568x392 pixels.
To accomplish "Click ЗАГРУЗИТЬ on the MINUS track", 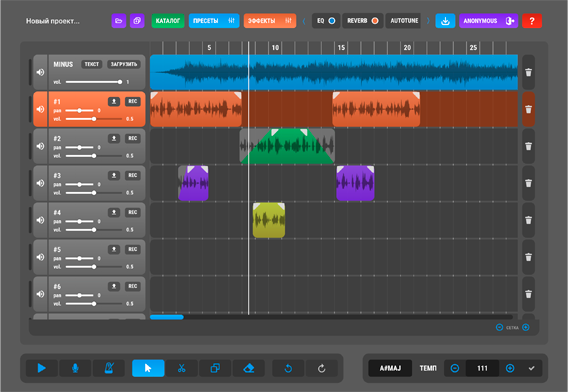I will (x=124, y=64).
